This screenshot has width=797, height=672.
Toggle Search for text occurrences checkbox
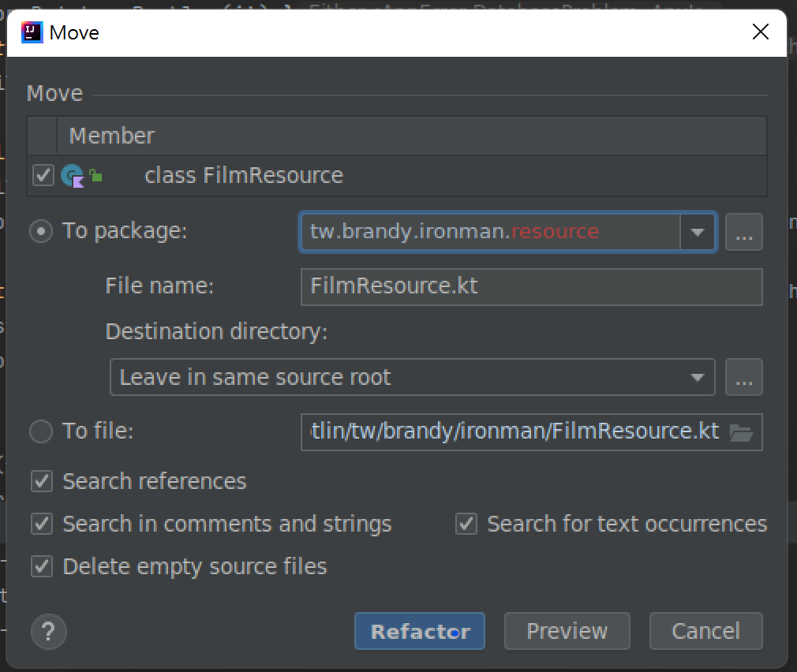click(x=467, y=524)
